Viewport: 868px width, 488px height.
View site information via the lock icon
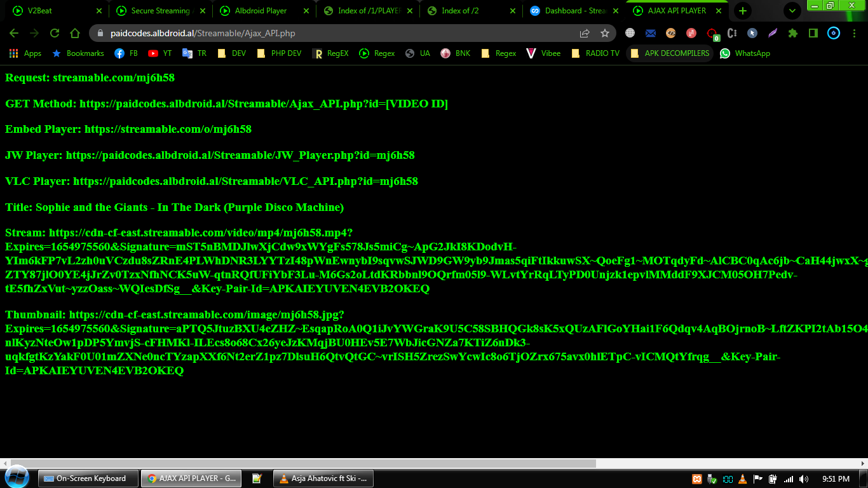(x=100, y=33)
